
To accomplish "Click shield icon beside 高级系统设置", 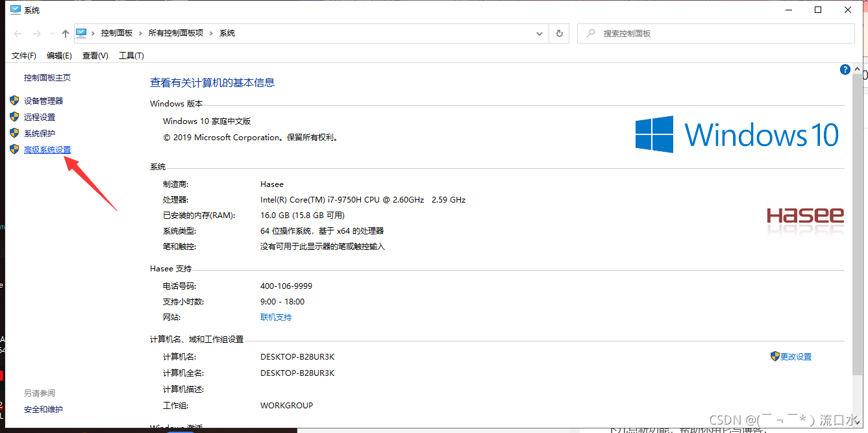I will pyautogui.click(x=14, y=149).
